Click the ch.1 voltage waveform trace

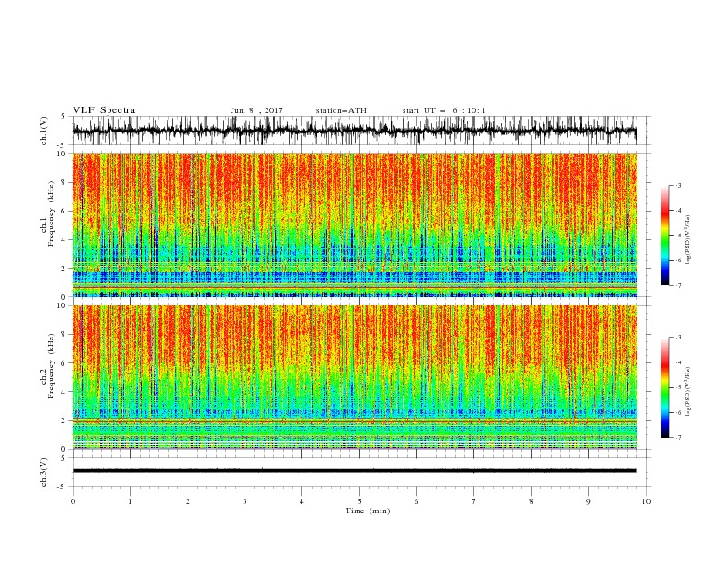coord(354,131)
